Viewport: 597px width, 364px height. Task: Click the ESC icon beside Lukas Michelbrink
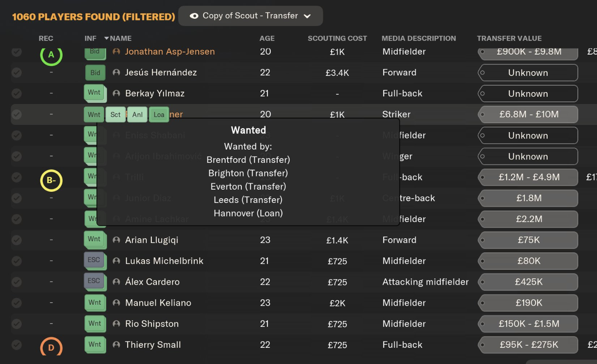coord(95,260)
